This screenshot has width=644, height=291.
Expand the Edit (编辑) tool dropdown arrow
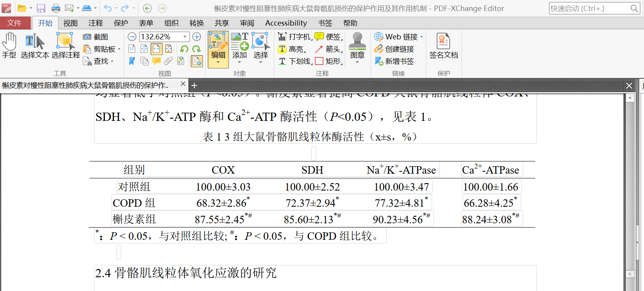[218, 62]
